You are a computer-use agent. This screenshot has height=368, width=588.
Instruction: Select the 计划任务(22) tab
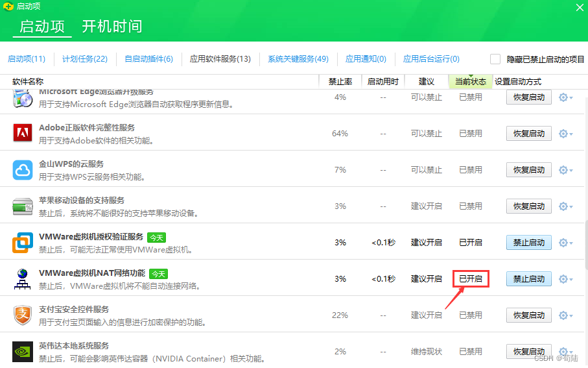tap(84, 59)
